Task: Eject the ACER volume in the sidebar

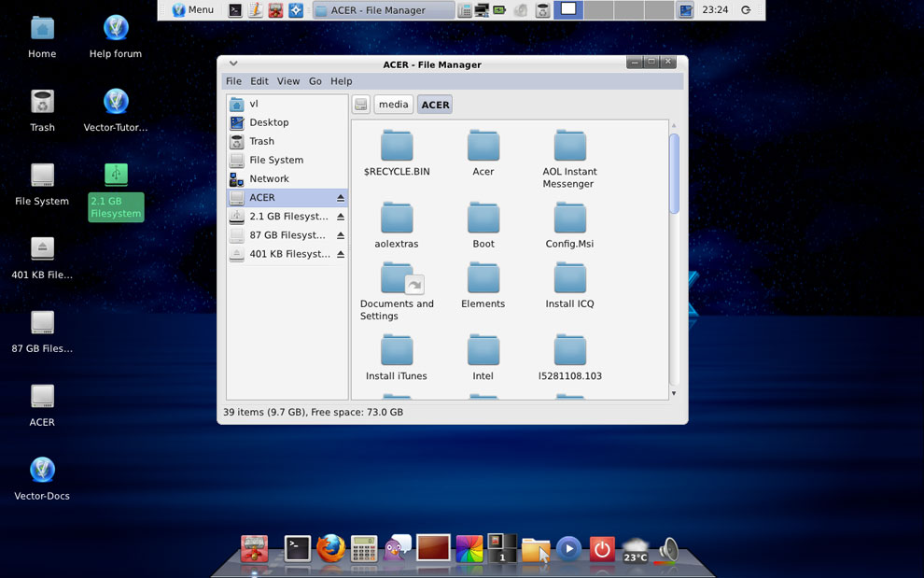Action: point(341,198)
